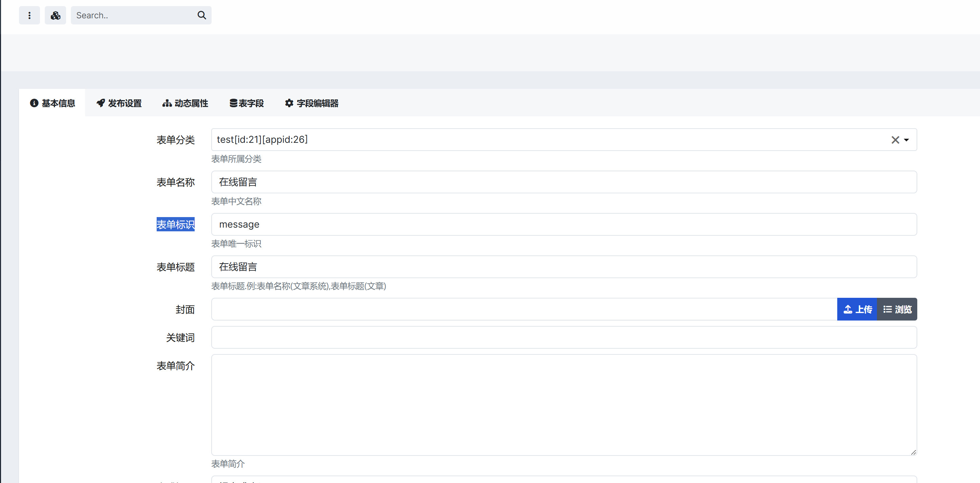Click the three-dot menu icon
Image resolution: width=980 pixels, height=483 pixels.
[29, 15]
